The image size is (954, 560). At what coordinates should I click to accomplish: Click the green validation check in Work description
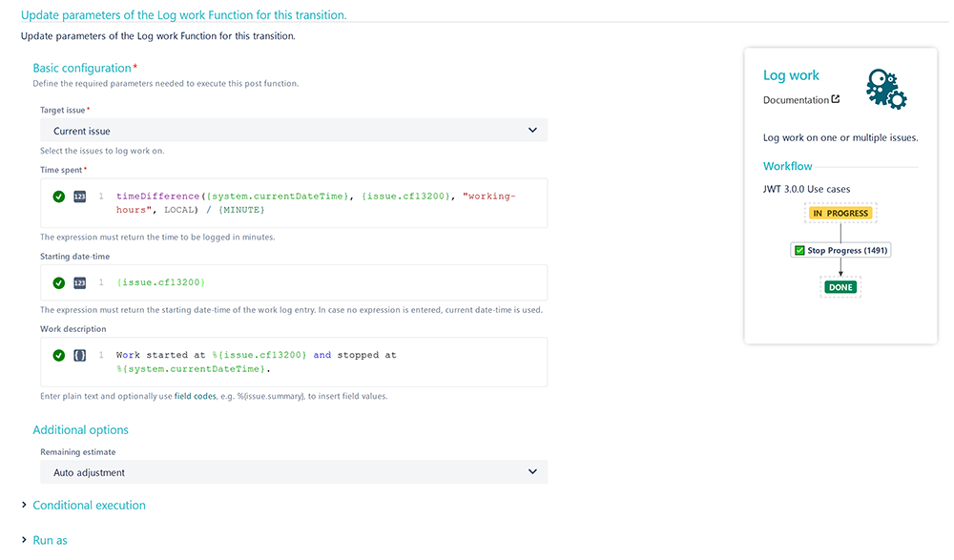click(x=58, y=356)
